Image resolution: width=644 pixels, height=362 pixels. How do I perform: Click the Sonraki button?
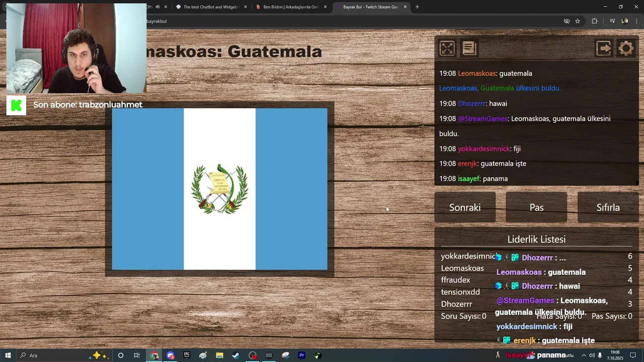pyautogui.click(x=465, y=207)
